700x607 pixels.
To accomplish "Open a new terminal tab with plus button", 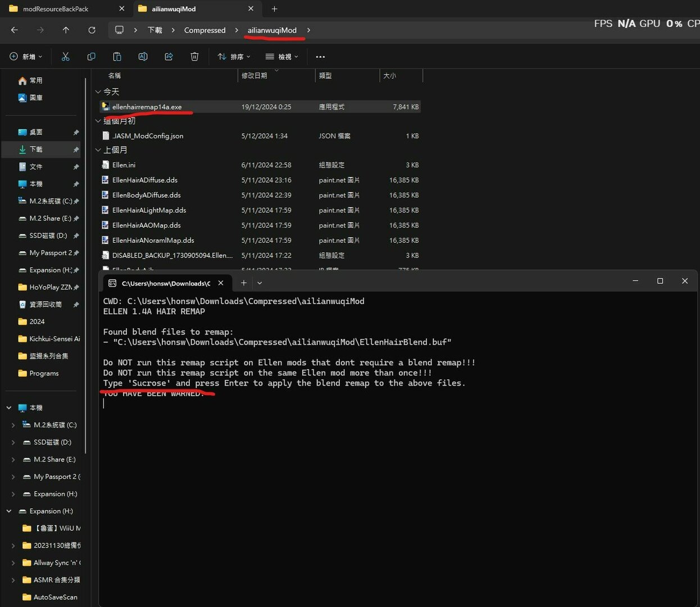I will coord(244,283).
